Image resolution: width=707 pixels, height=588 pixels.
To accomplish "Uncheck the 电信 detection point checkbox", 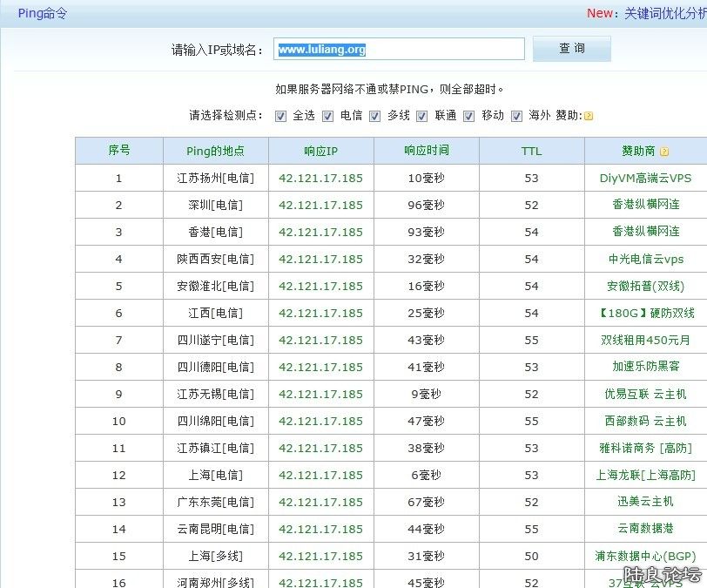I will click(328, 116).
